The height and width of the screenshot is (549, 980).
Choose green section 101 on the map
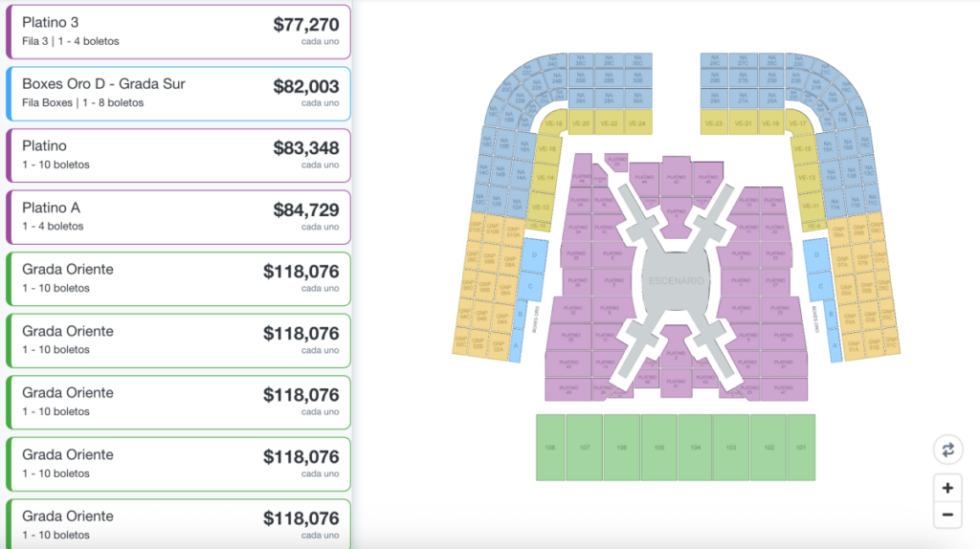coord(801,447)
